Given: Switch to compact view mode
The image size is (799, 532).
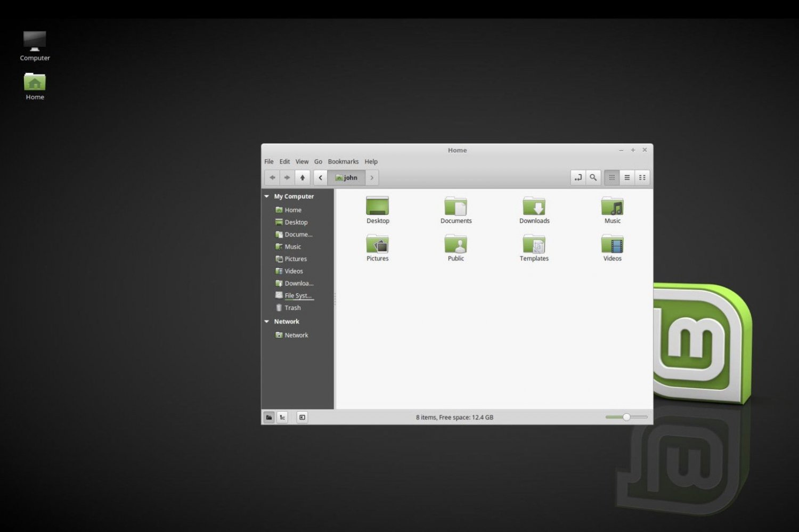Looking at the screenshot, I should tap(642, 177).
